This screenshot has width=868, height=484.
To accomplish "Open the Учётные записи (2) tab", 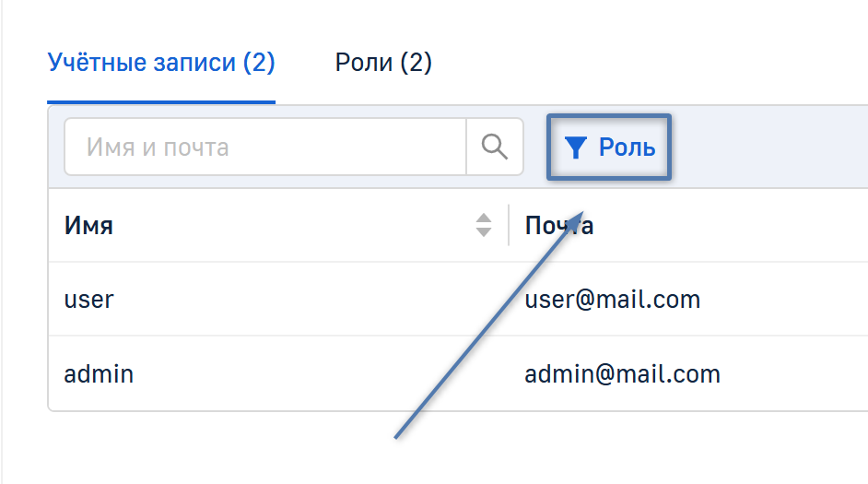I will coord(161,63).
